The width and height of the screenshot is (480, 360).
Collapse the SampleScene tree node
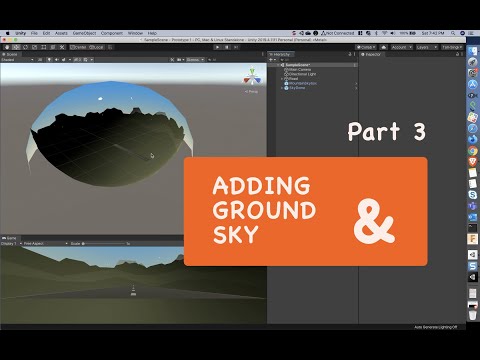[279, 65]
